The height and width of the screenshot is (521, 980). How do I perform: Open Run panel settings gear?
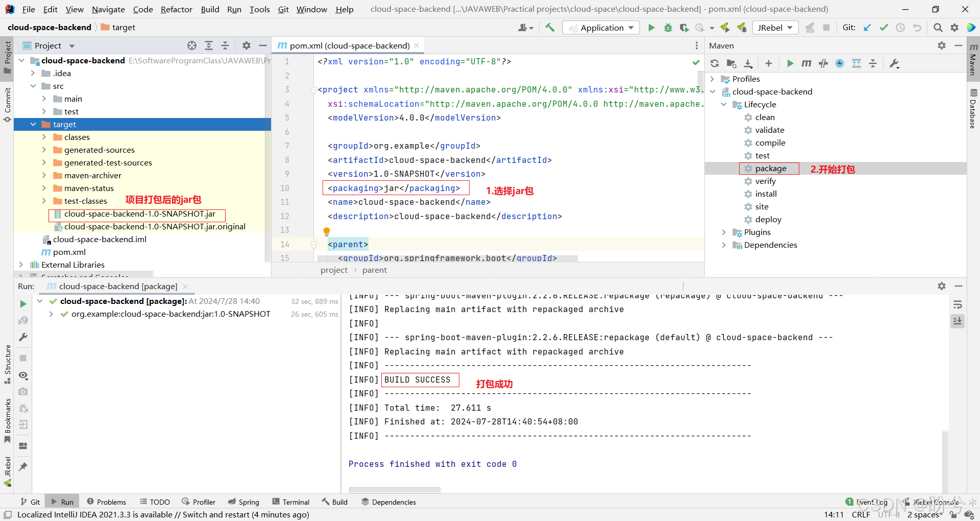coord(942,286)
